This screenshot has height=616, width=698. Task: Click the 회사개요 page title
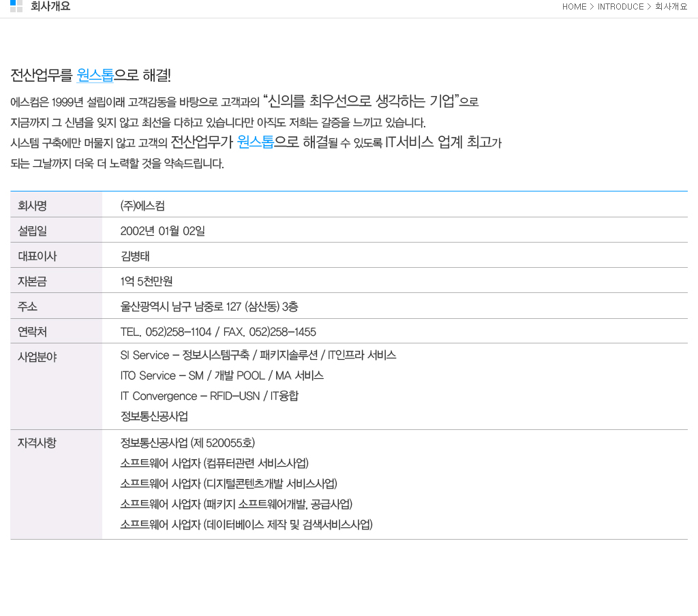click(50, 6)
